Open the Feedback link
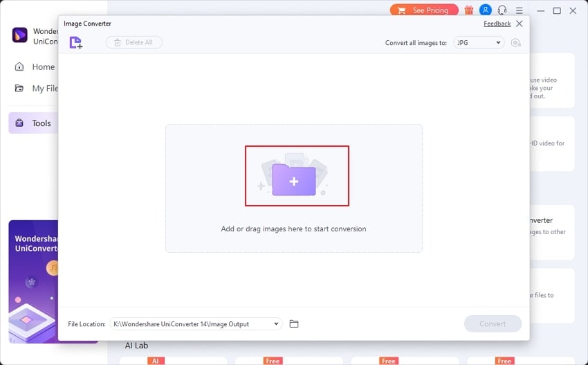The image size is (588, 365). pyautogui.click(x=497, y=24)
